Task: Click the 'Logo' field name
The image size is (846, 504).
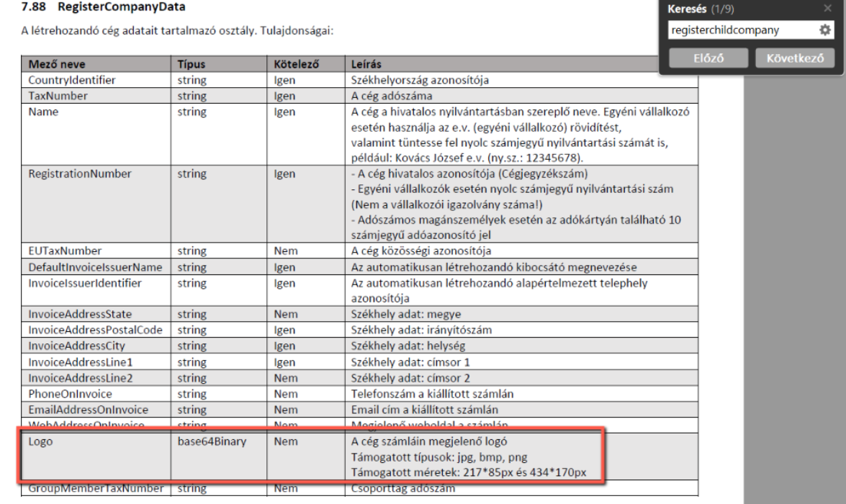Action: tap(40, 441)
